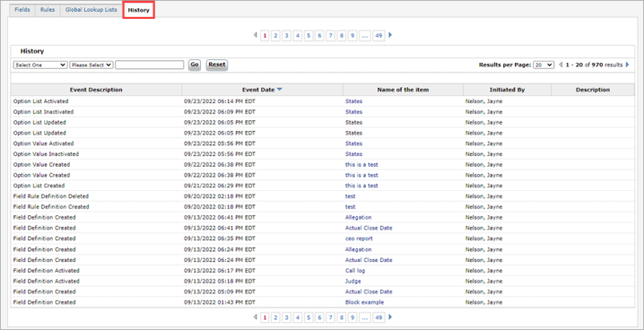Go to page 2 in bottom pagination
This screenshot has height=330, width=644.
pos(276,317)
